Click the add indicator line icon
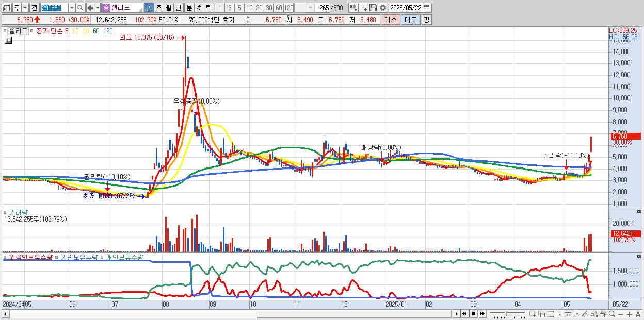The width and height of the screenshot is (644, 320). 363,8
